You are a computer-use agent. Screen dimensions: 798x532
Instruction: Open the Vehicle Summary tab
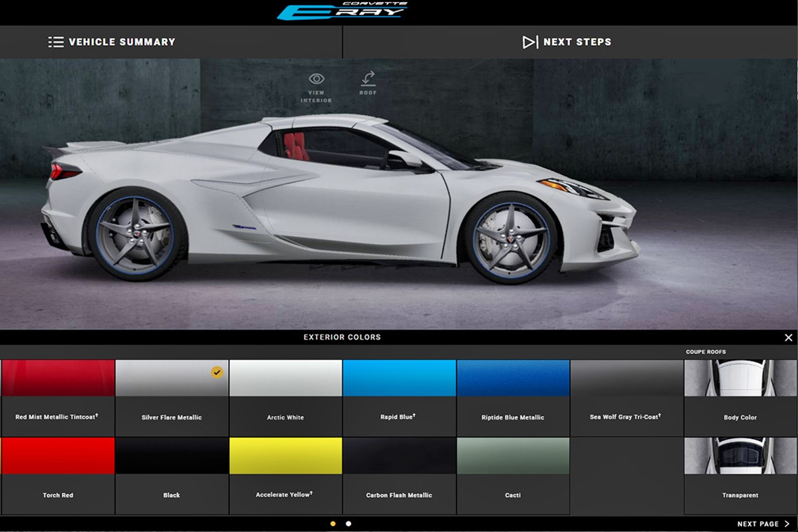(x=171, y=42)
